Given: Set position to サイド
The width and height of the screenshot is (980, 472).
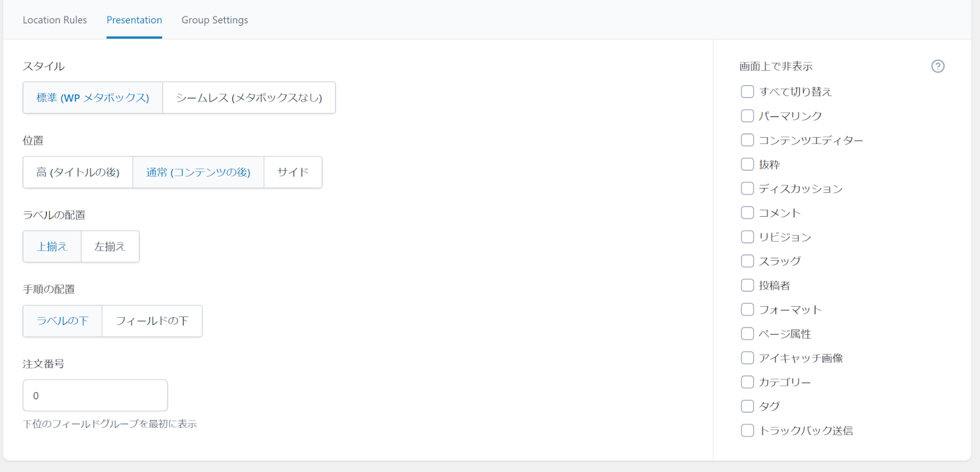Looking at the screenshot, I should click(293, 172).
